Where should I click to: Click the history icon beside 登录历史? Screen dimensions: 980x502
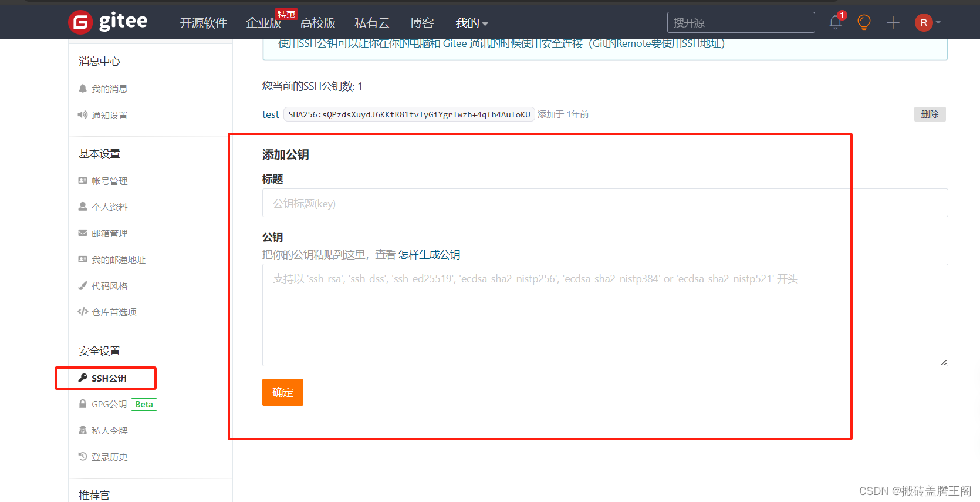[x=83, y=457]
